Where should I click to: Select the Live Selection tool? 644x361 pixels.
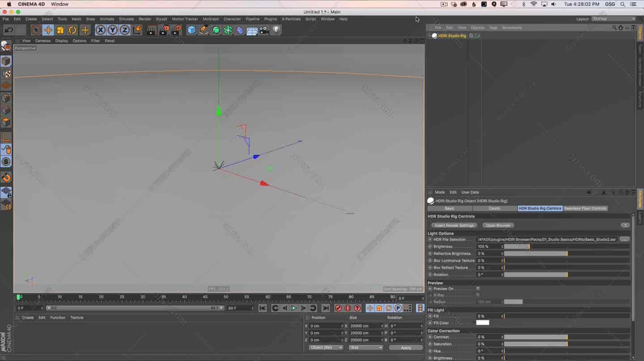35,29
